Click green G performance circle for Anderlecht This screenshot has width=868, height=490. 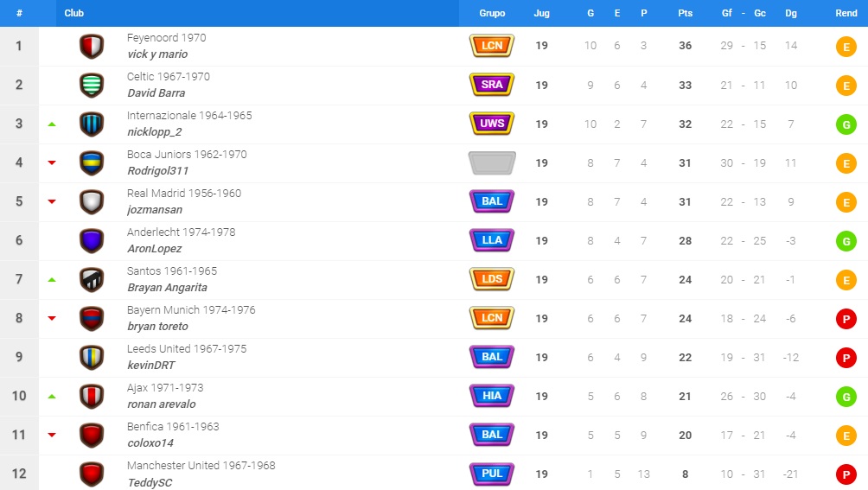pos(846,241)
